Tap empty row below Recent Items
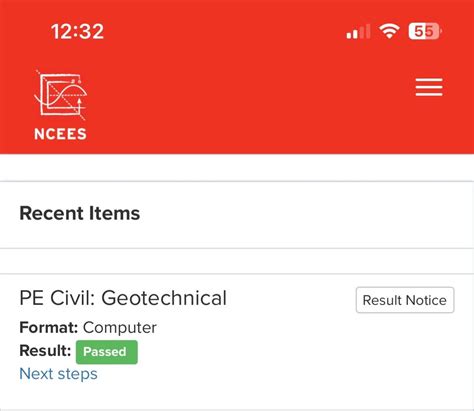This screenshot has height=411, width=474. pos(237,261)
